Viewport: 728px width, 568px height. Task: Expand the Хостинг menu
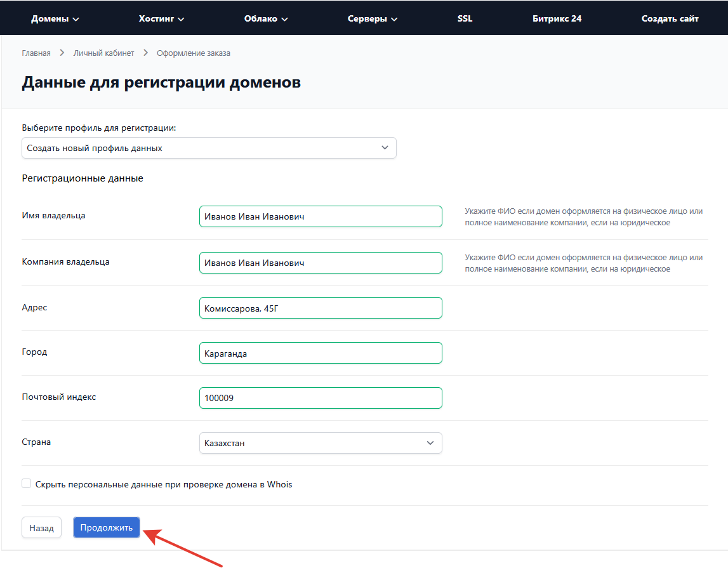(x=161, y=18)
